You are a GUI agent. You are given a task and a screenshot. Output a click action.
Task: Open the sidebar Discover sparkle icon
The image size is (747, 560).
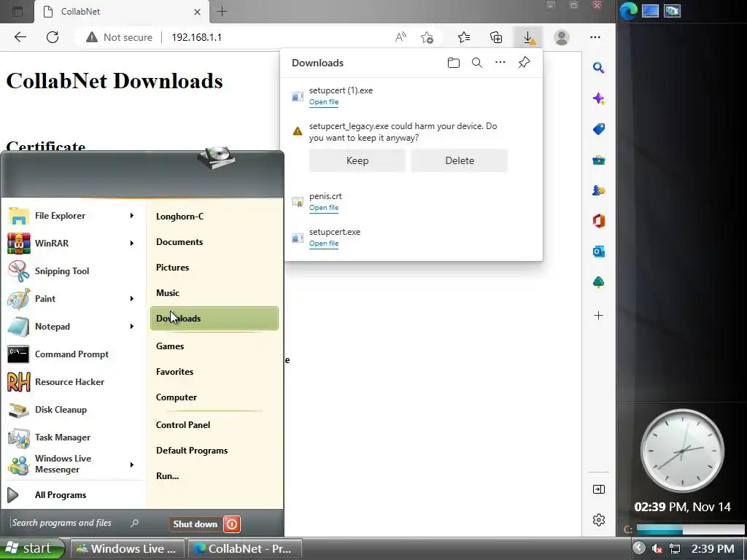[x=599, y=98]
